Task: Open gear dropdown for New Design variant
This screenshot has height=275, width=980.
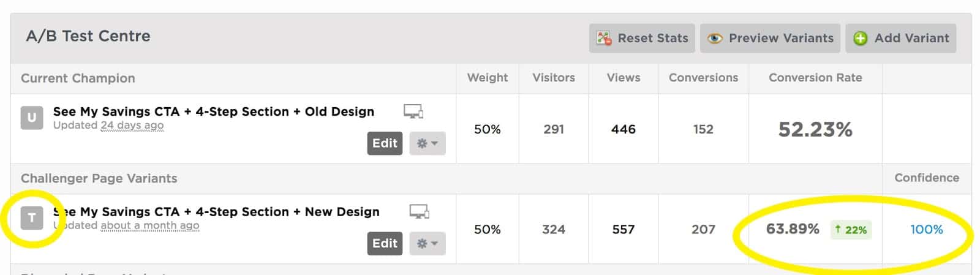Action: click(428, 243)
